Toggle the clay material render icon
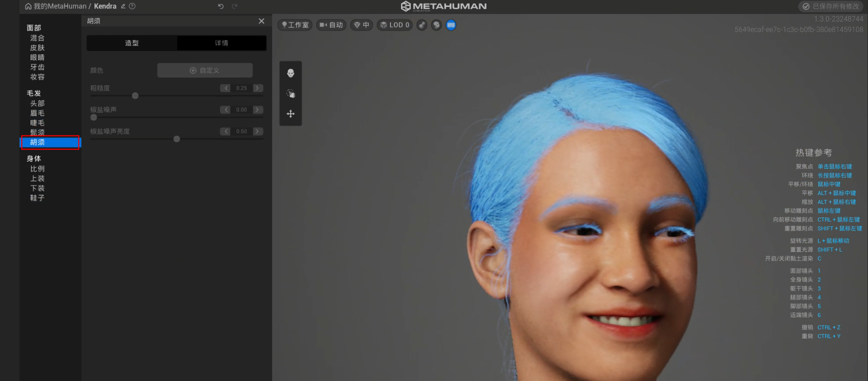This screenshot has height=381, width=868. click(x=422, y=25)
